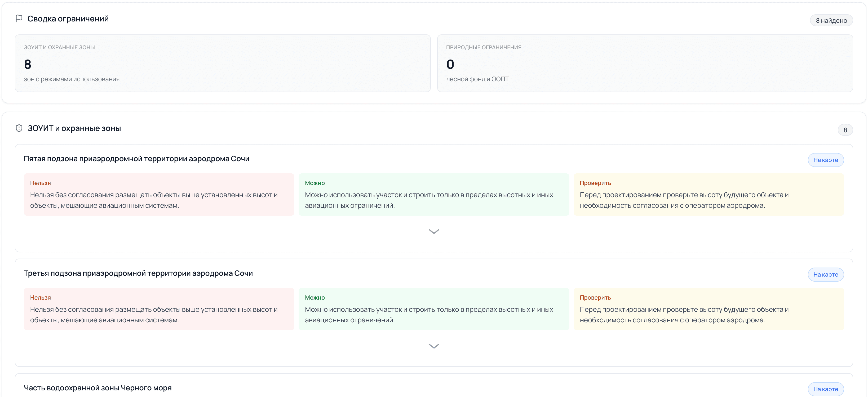
Task: Expand the Третья подзона card details chevron
Action: (x=434, y=346)
